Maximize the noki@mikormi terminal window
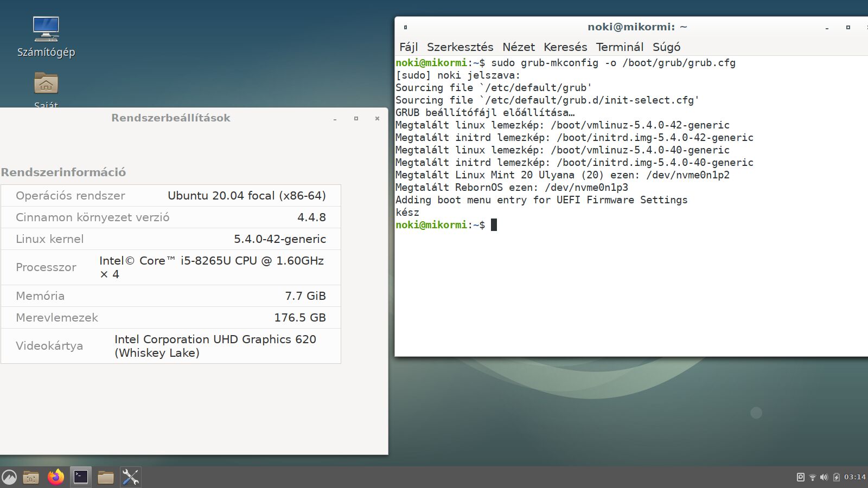868x488 pixels. pyautogui.click(x=848, y=27)
